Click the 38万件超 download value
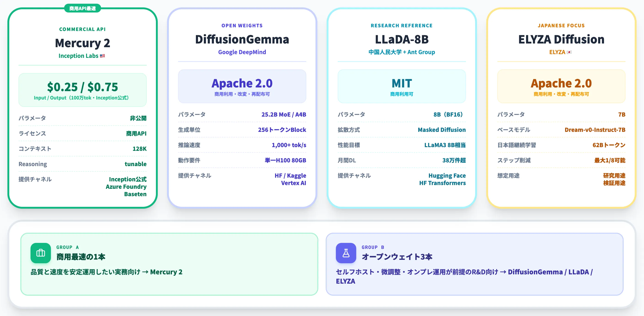The height and width of the screenshot is (316, 644). pyautogui.click(x=454, y=160)
